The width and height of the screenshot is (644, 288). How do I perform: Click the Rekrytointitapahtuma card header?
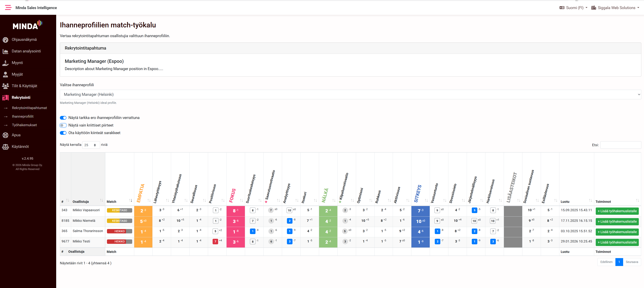coord(351,48)
